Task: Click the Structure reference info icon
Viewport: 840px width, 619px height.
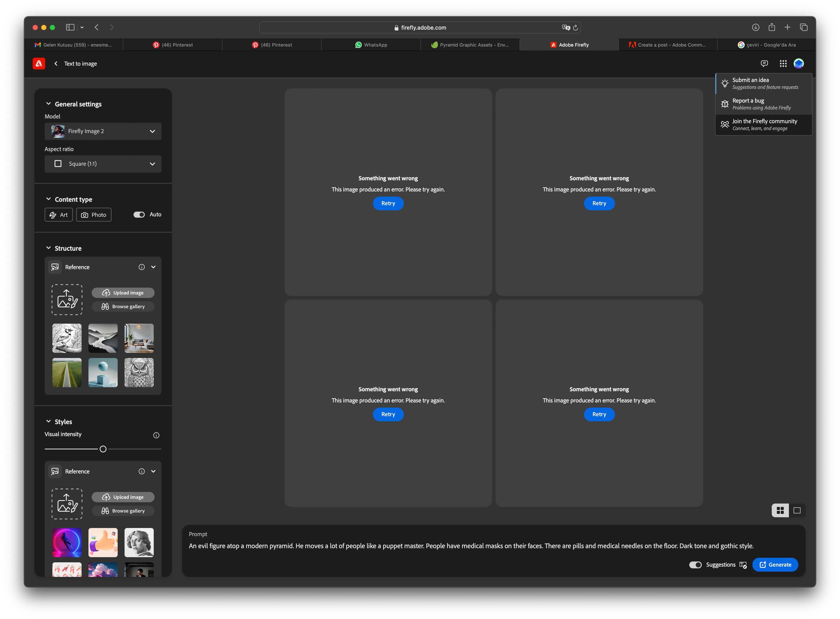Action: tap(142, 267)
